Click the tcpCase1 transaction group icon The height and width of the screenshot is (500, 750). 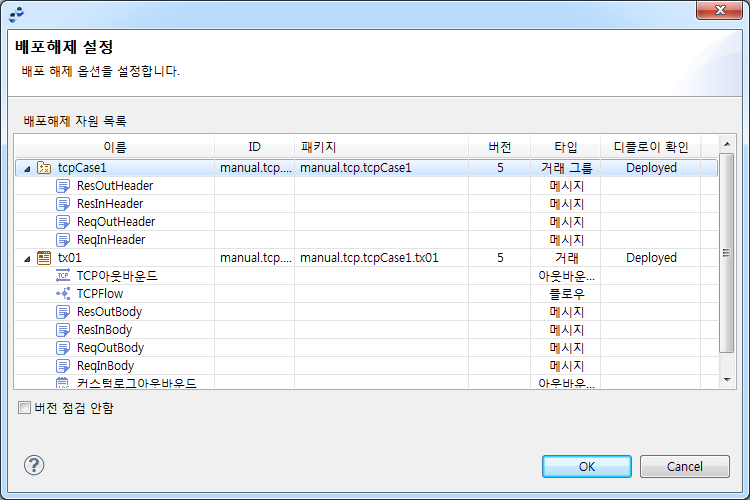44,168
